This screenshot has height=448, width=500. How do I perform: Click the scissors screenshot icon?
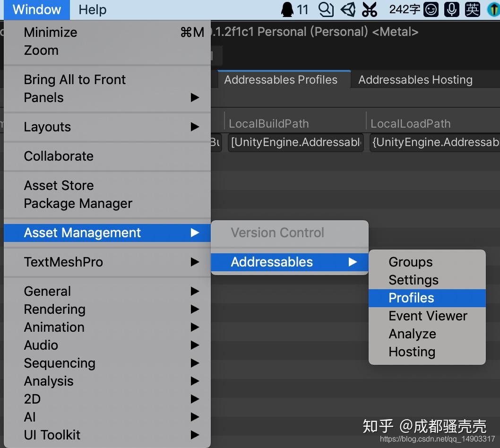(x=370, y=9)
